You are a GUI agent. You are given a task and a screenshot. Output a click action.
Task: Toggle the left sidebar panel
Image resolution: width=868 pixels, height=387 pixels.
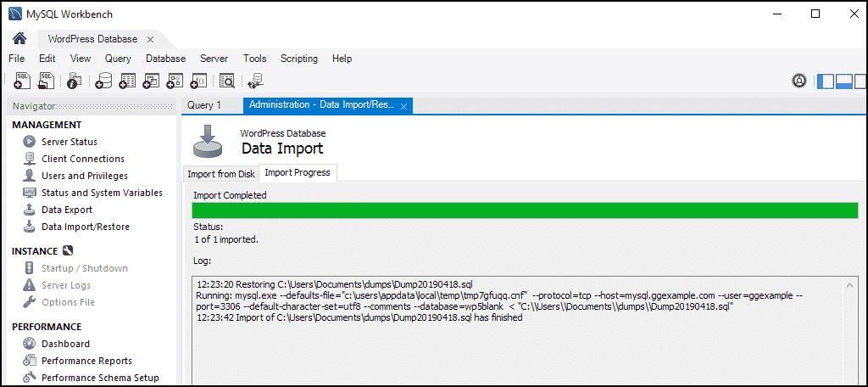click(826, 81)
